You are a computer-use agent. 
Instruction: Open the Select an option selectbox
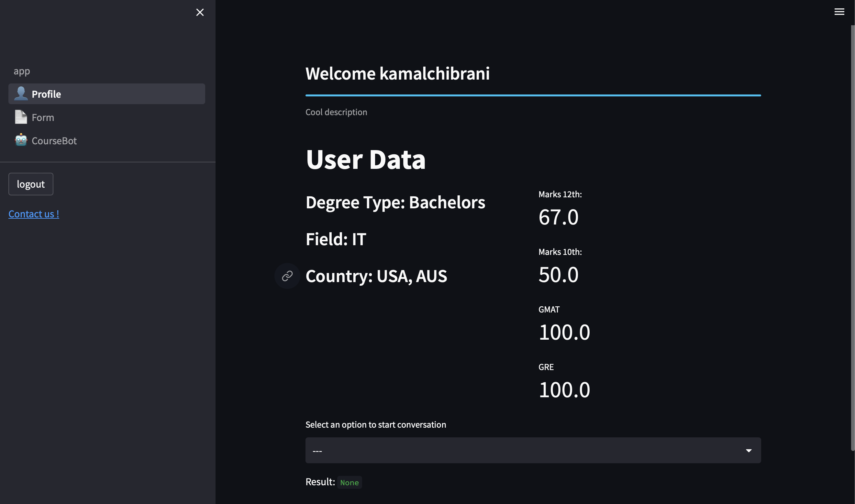click(x=509, y=451)
